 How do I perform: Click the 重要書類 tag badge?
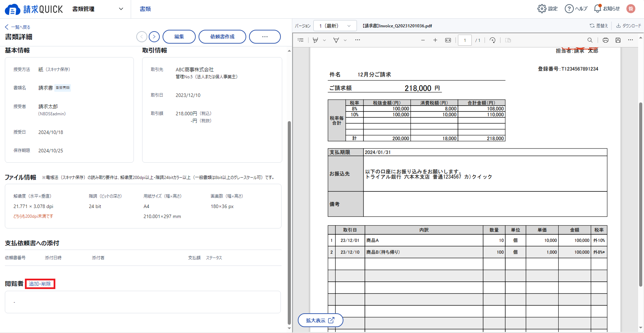coord(63,88)
